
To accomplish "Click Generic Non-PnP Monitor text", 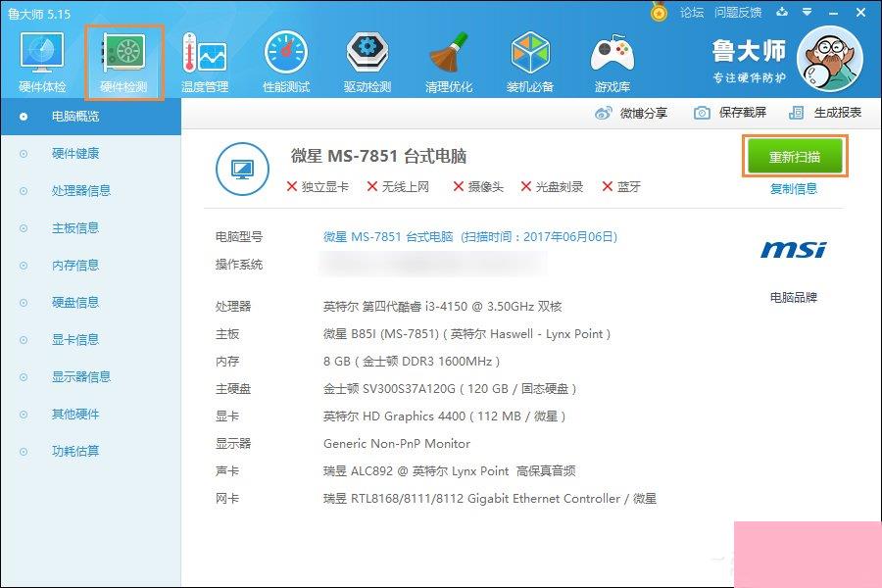I will pos(397,443).
